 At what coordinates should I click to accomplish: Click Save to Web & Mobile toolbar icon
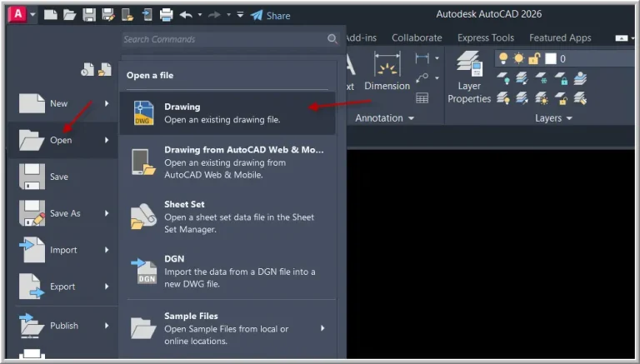(147, 15)
